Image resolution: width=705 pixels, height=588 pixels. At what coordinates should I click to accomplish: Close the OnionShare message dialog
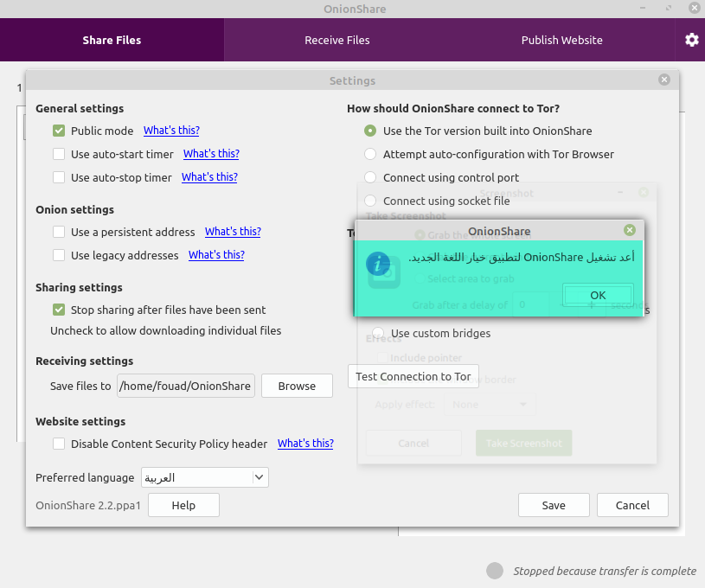630,230
